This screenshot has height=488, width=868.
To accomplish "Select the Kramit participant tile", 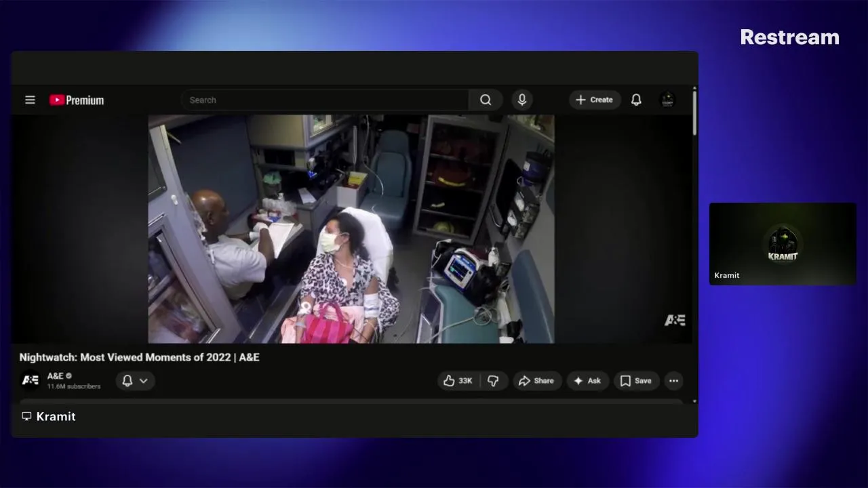I will point(783,244).
